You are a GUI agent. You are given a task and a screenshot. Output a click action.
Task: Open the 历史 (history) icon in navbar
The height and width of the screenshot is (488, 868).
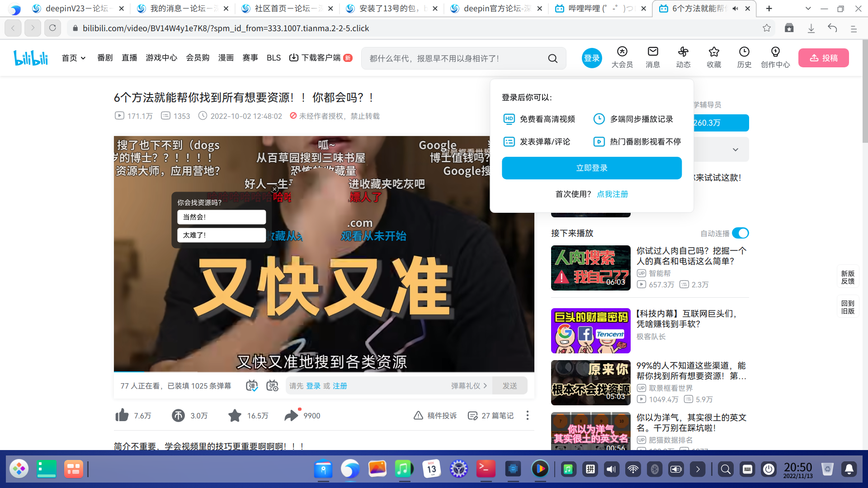pos(744,57)
